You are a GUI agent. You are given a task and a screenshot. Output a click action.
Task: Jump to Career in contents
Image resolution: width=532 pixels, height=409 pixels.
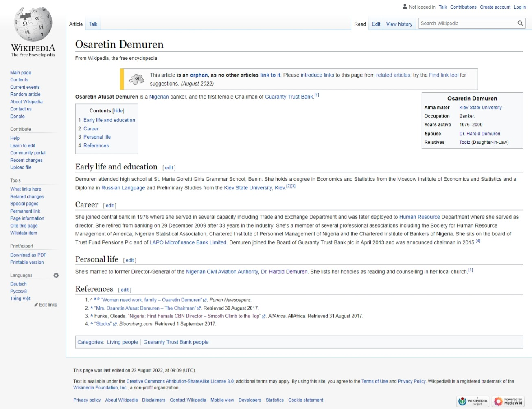tap(91, 129)
